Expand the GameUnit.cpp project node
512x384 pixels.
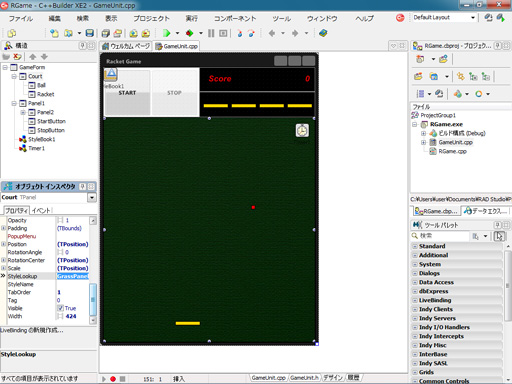[423, 142]
